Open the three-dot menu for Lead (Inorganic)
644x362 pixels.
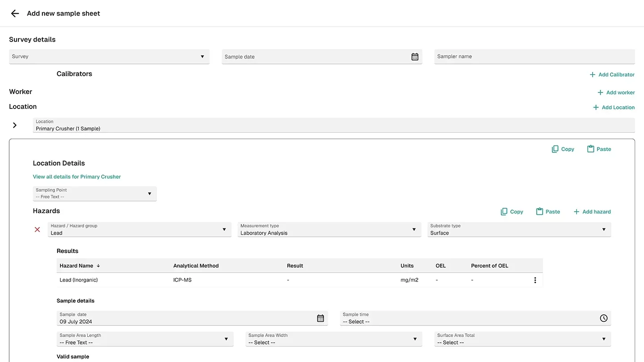535,280
